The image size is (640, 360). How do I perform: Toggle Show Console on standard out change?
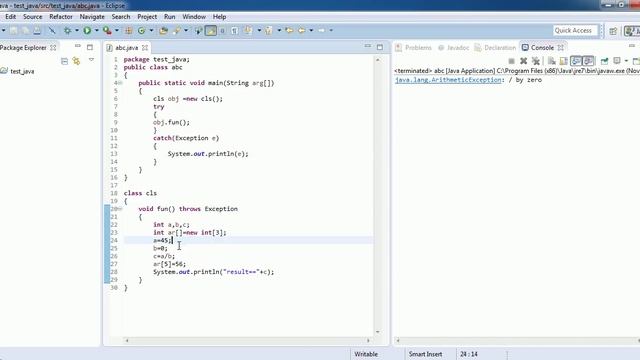tap(576, 61)
